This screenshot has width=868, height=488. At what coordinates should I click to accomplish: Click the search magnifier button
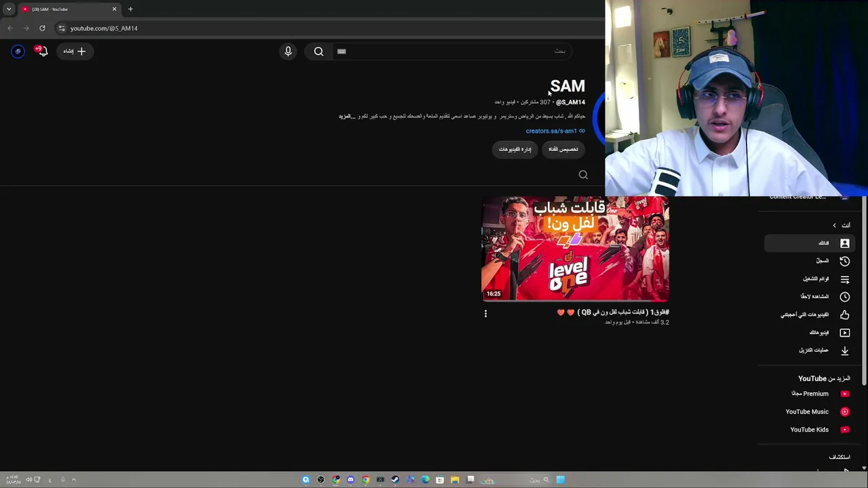(319, 52)
